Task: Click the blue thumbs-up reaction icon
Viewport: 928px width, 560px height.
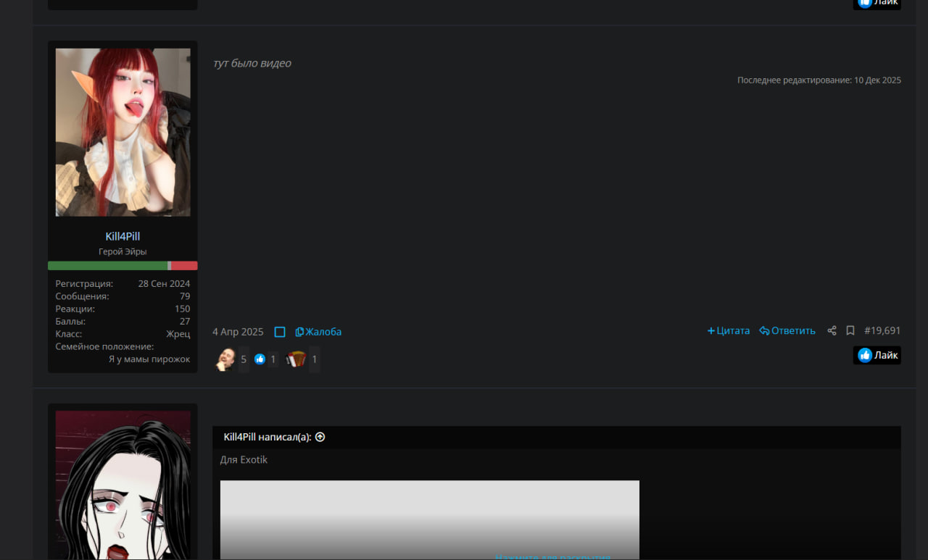Action: coord(260,359)
